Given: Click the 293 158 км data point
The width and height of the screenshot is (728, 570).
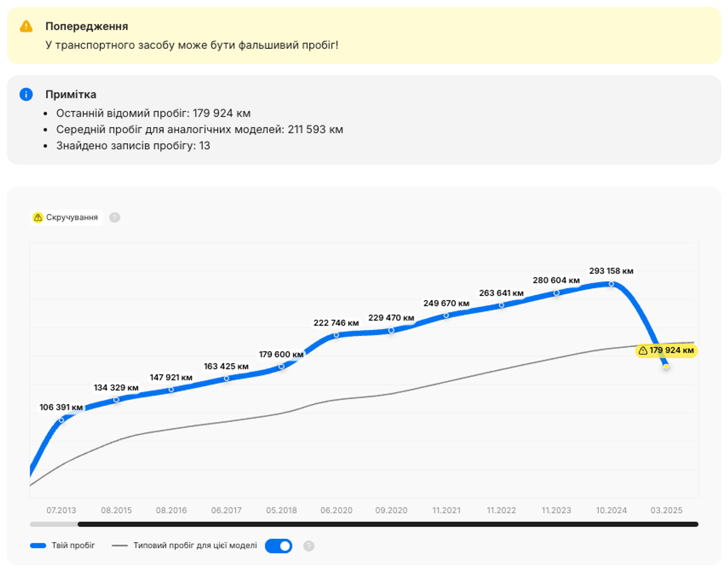Looking at the screenshot, I should click(x=611, y=284).
